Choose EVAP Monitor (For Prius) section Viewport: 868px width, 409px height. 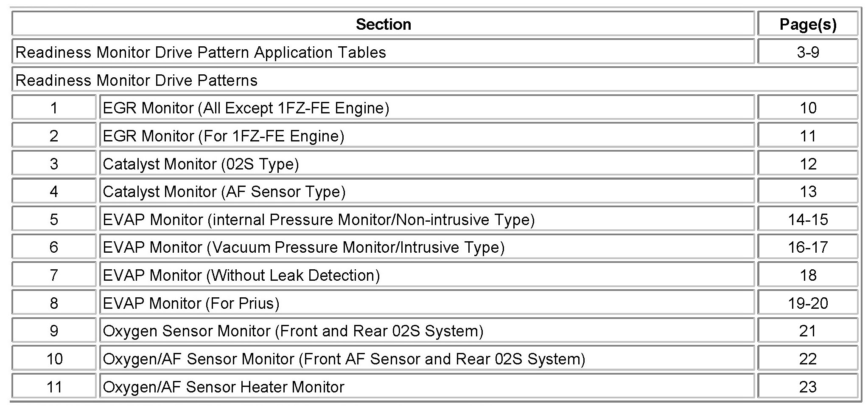(191, 303)
